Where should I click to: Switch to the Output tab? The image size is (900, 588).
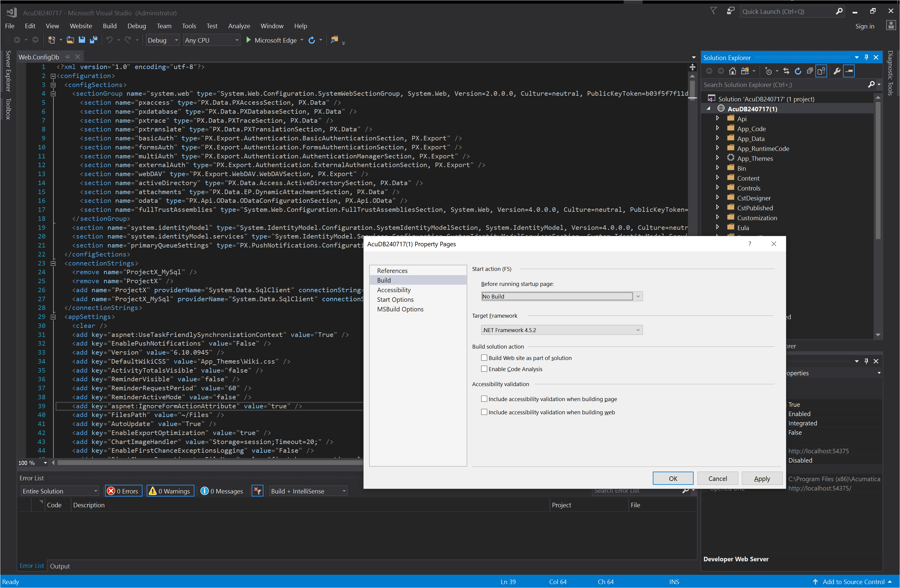pos(60,566)
